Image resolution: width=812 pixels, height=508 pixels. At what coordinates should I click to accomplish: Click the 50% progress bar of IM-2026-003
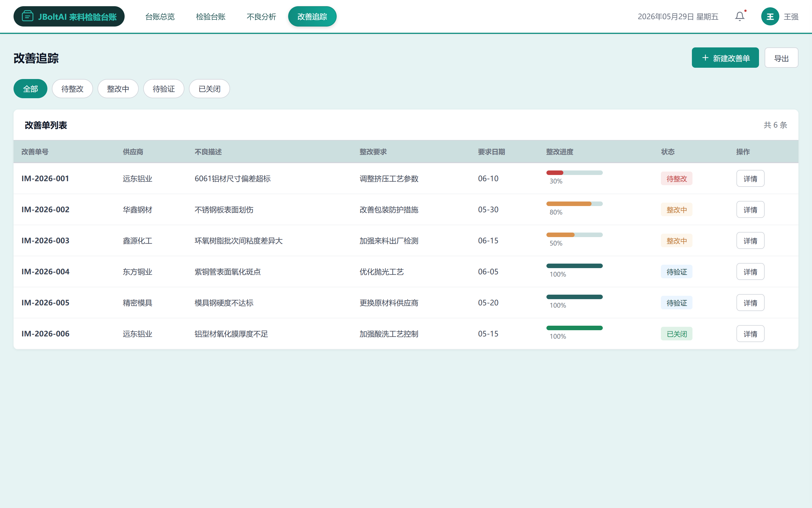pyautogui.click(x=574, y=235)
